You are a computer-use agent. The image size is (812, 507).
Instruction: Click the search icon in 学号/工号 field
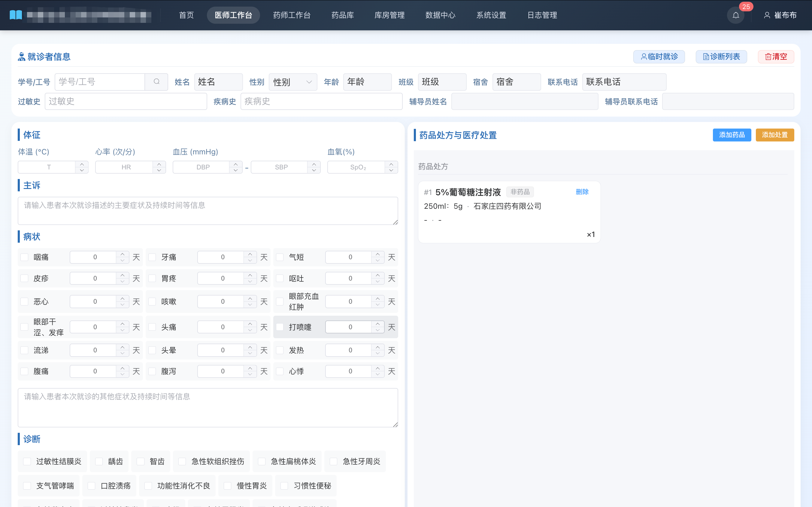pos(156,81)
